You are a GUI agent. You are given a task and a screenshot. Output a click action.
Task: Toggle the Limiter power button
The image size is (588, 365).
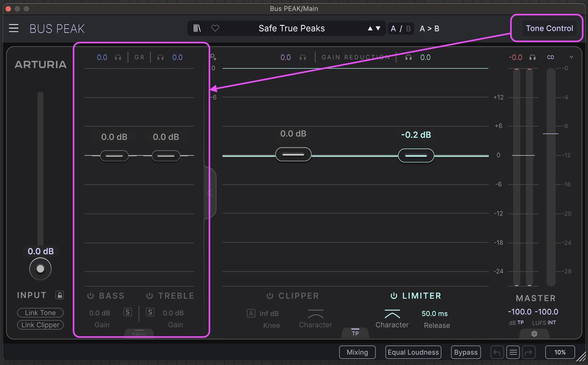[x=394, y=296]
